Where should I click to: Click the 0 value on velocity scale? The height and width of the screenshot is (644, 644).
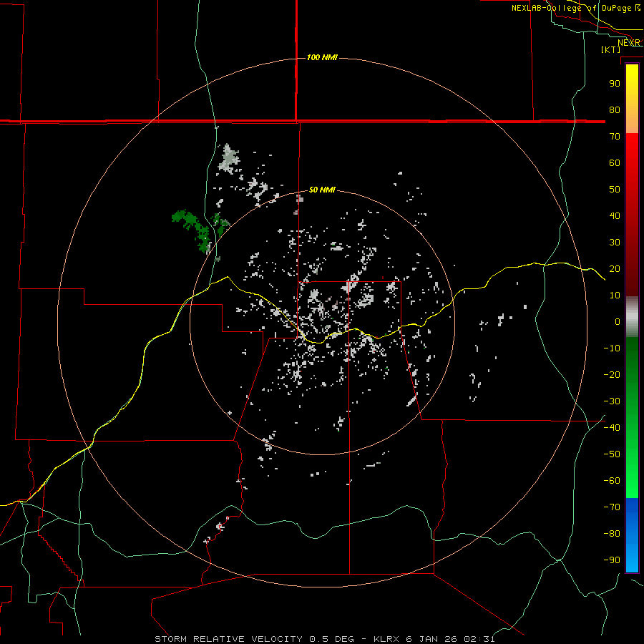click(x=618, y=321)
